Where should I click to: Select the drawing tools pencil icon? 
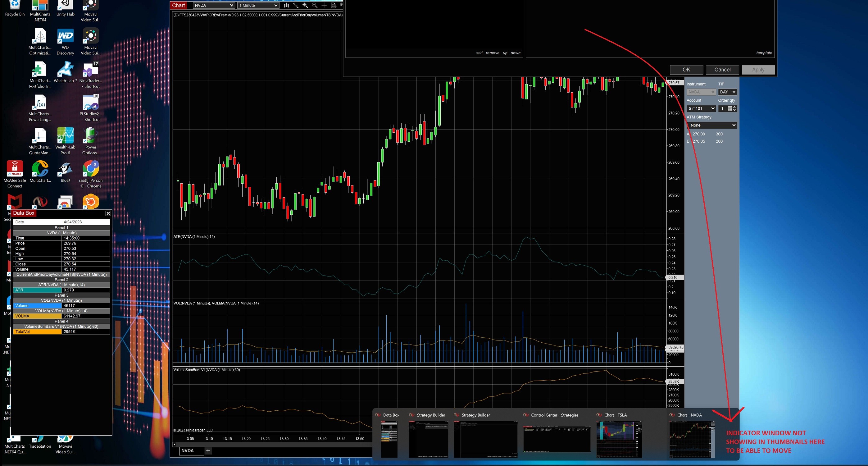tap(296, 5)
